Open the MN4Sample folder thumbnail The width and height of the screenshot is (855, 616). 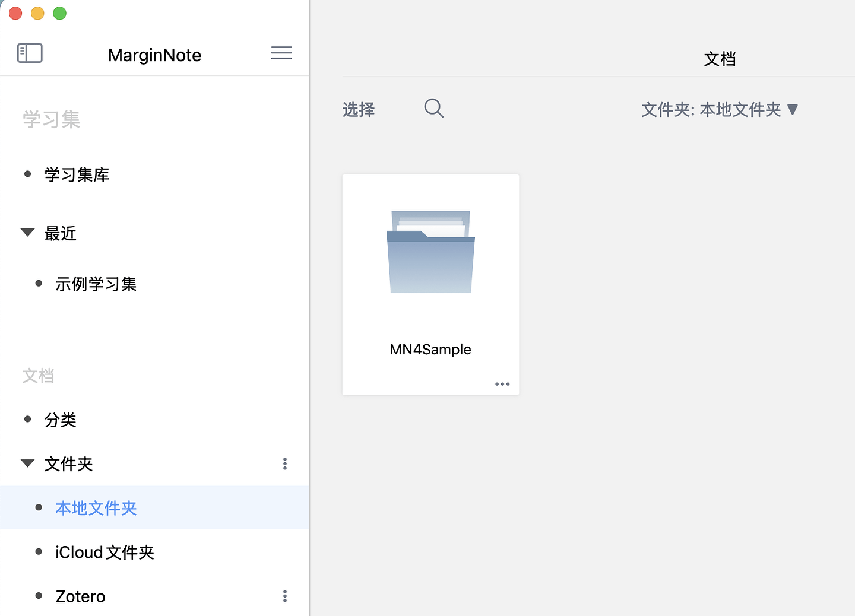pos(431,252)
